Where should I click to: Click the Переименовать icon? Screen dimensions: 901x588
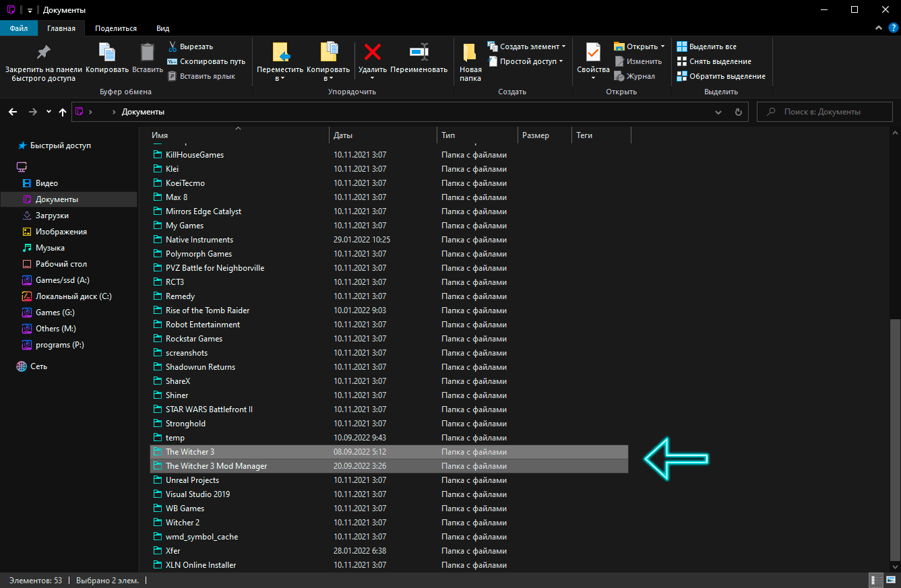(419, 52)
